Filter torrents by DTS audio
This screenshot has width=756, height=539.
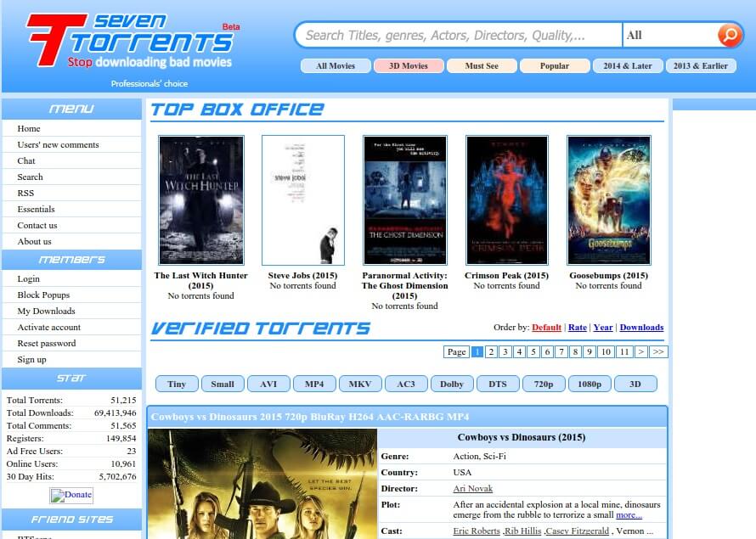coord(498,384)
